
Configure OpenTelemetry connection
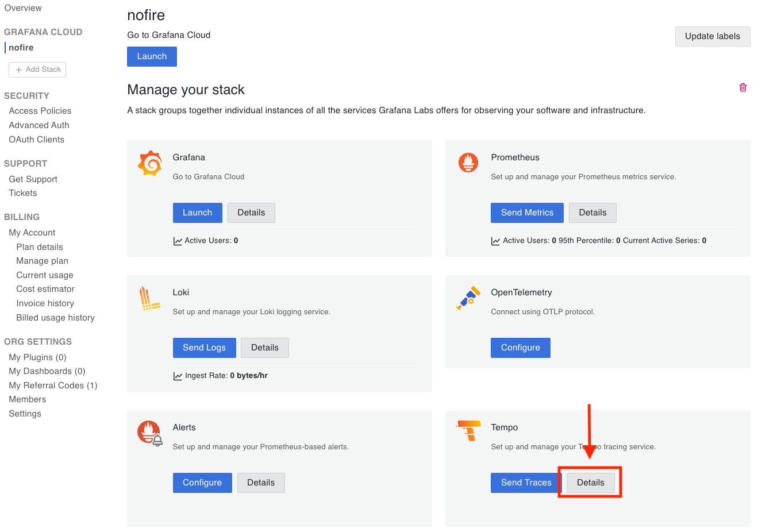520,348
